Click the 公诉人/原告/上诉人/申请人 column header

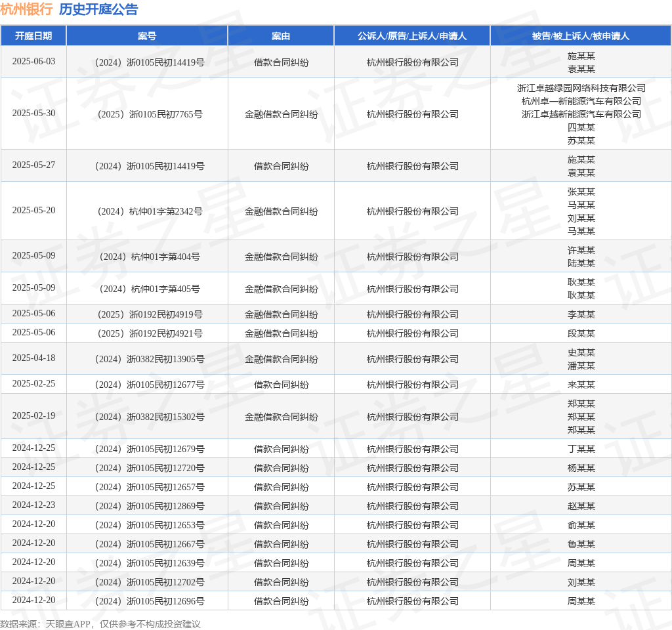coord(412,36)
